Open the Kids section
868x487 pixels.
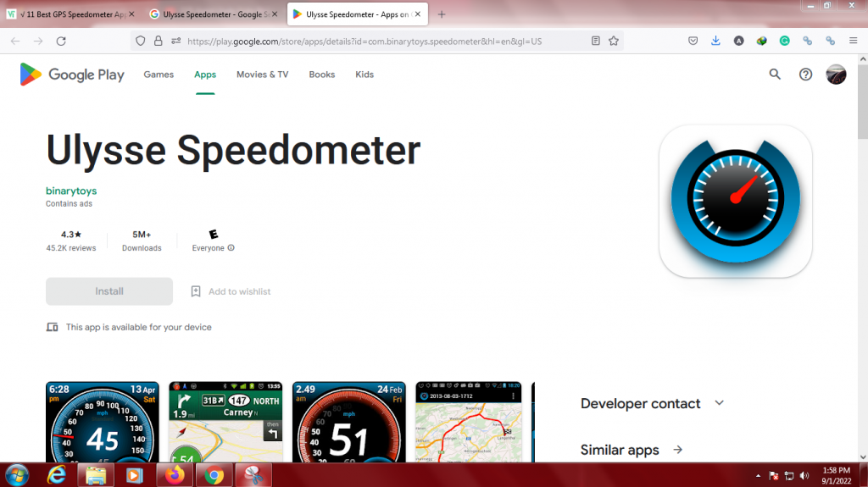(364, 75)
